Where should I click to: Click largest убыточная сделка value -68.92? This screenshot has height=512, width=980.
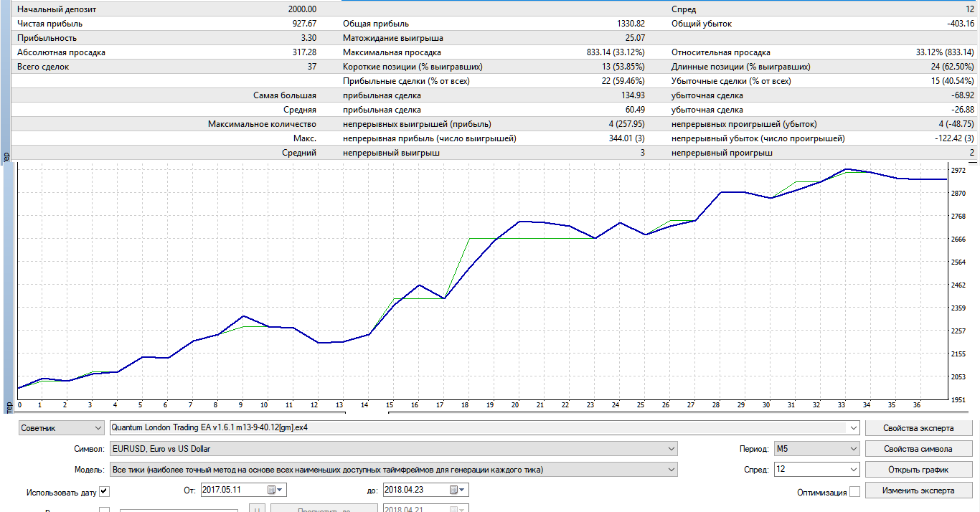[963, 95]
